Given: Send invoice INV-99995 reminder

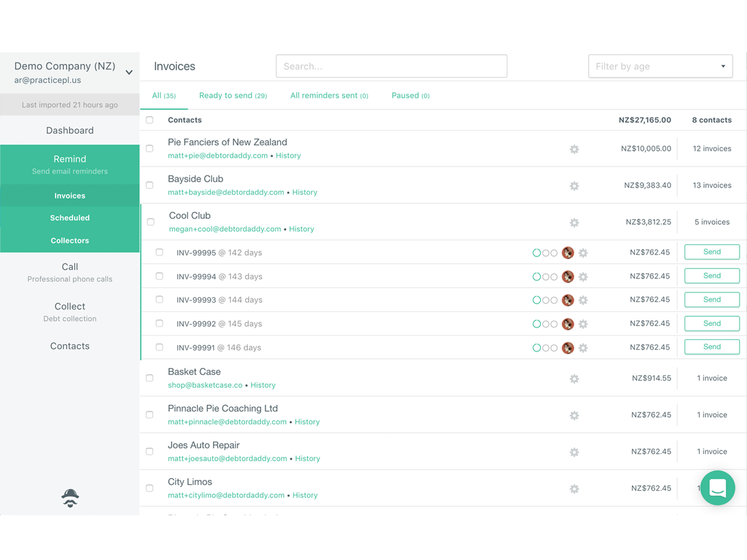Looking at the screenshot, I should click(712, 252).
